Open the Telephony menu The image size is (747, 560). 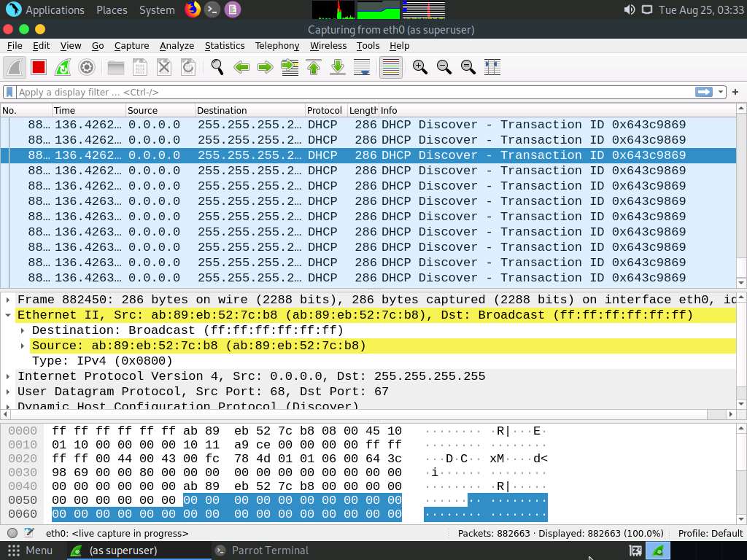276,46
